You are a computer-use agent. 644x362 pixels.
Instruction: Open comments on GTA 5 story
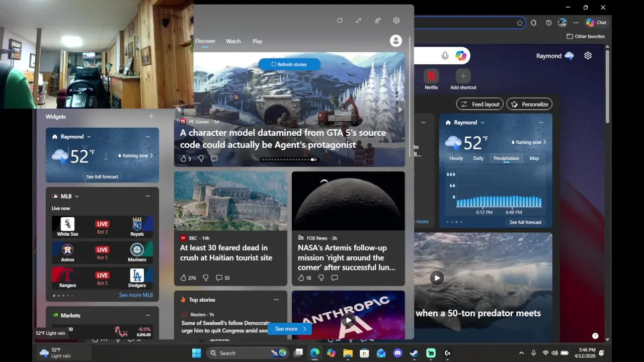pos(214,158)
